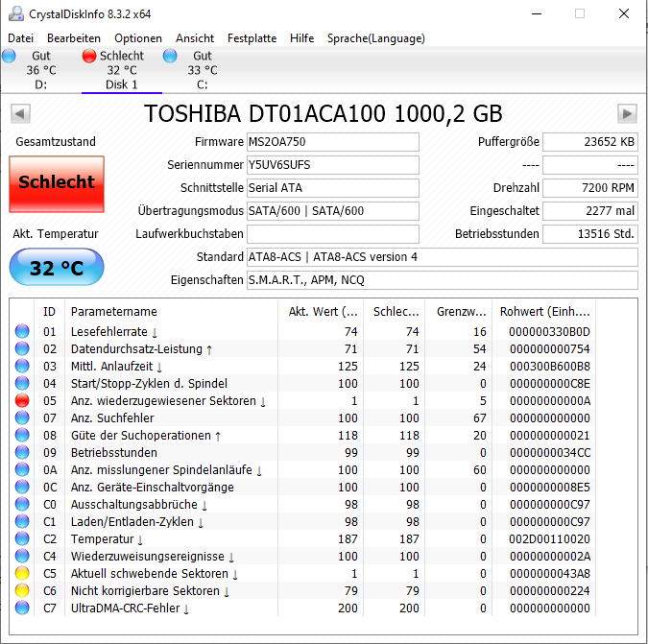Click the ID column header

point(49,312)
